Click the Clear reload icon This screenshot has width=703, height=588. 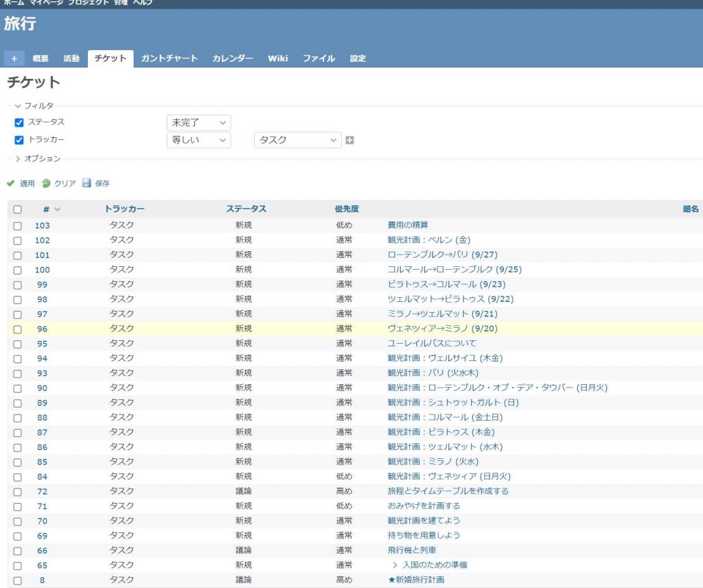(46, 183)
